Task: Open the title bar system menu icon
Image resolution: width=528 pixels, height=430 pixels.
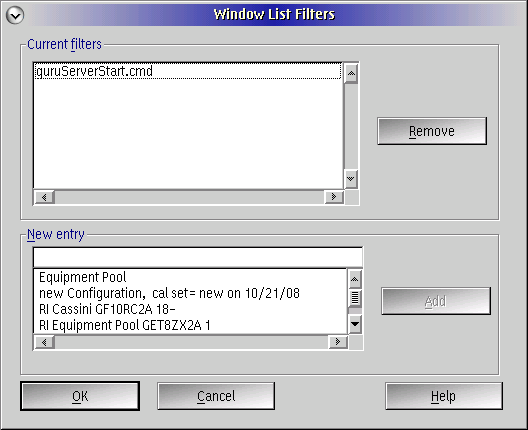Action: [15, 15]
